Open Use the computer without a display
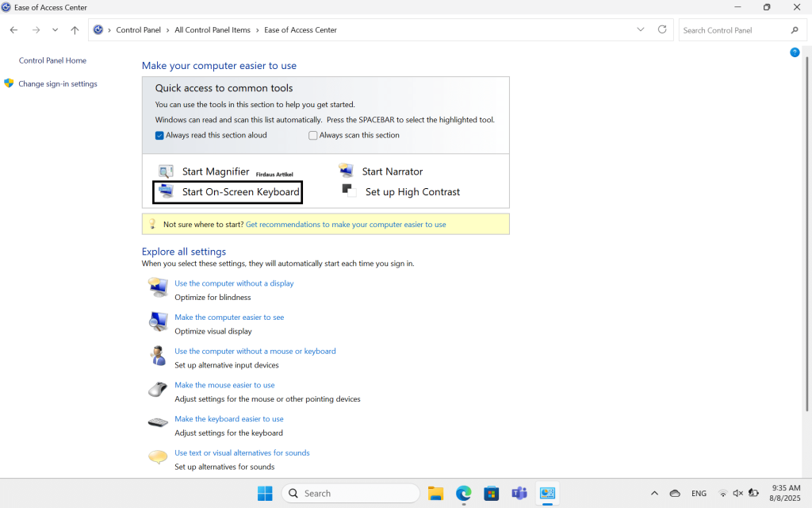 [234, 283]
